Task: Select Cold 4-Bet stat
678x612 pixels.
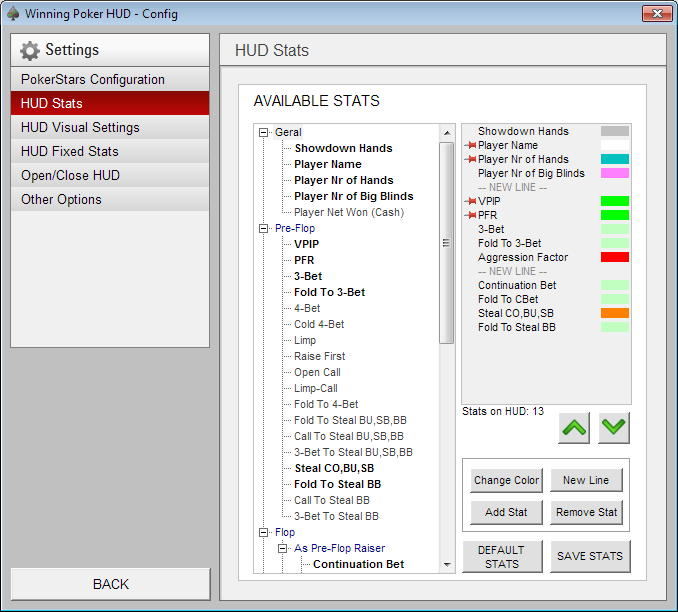Action: click(319, 324)
